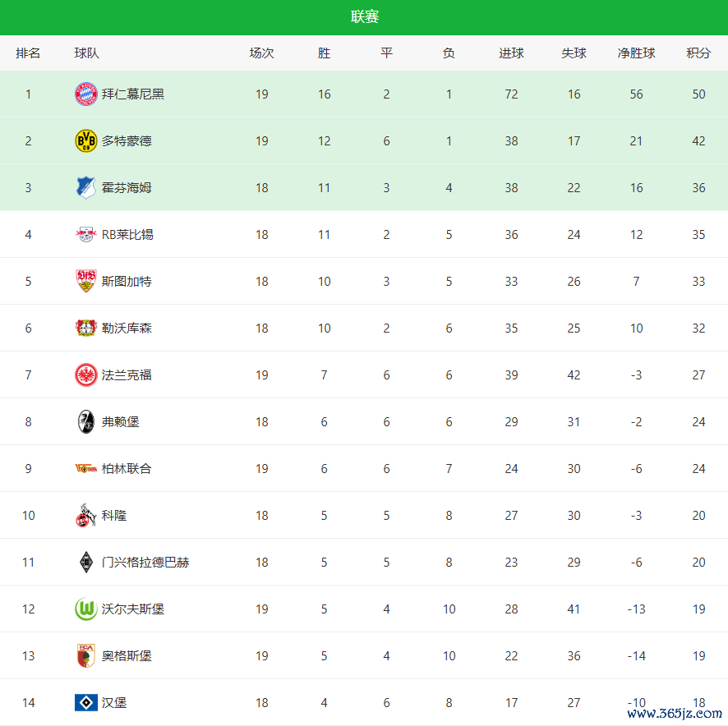Click the 积分 column header
This screenshot has width=728, height=726.
698,53
